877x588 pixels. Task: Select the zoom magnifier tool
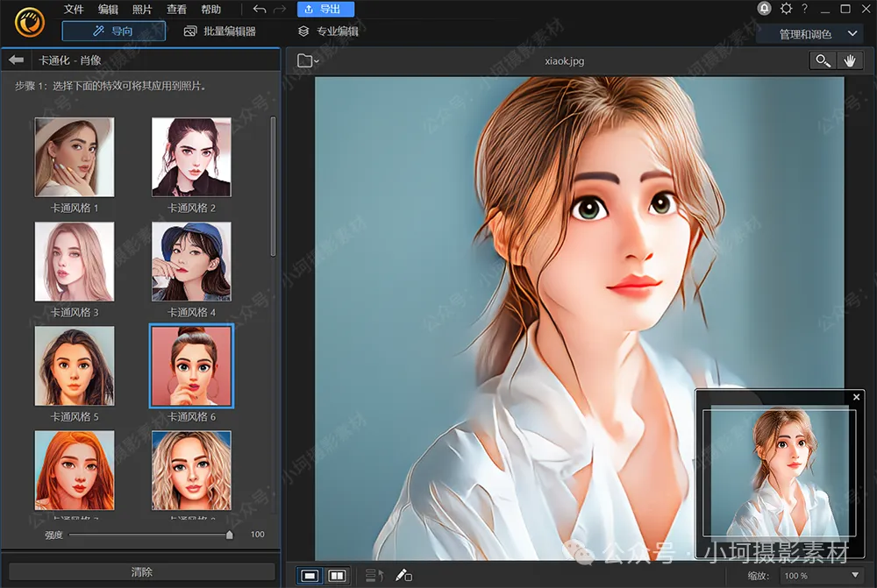822,60
